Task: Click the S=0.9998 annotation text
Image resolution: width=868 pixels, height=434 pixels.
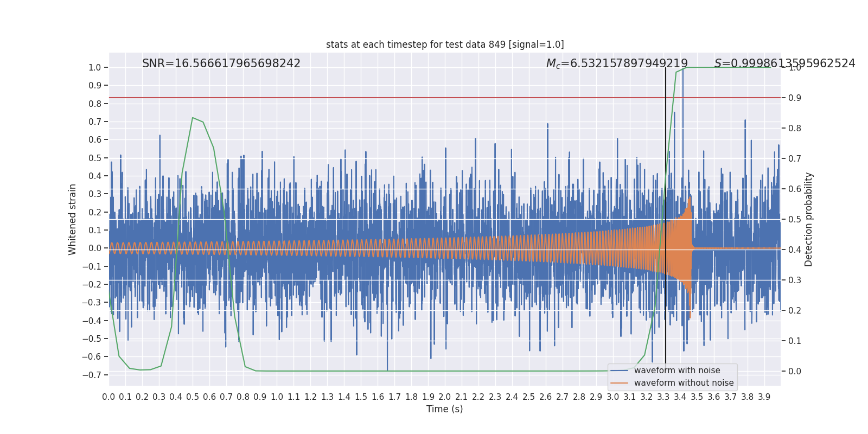Action: [784, 63]
